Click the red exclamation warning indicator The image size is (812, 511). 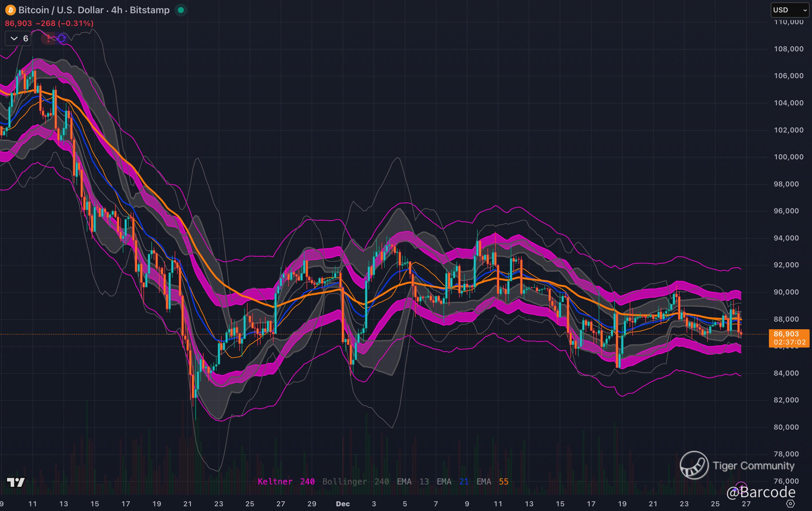[48, 38]
